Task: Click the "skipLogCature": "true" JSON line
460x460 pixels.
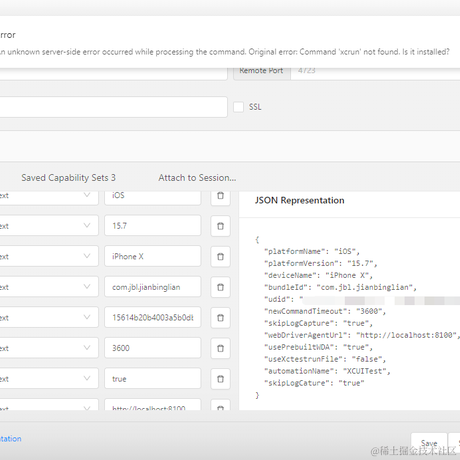Action: [x=314, y=383]
